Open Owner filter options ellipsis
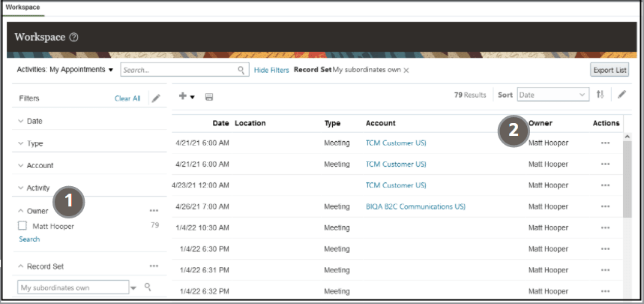This screenshot has width=644, height=304. coord(154,211)
